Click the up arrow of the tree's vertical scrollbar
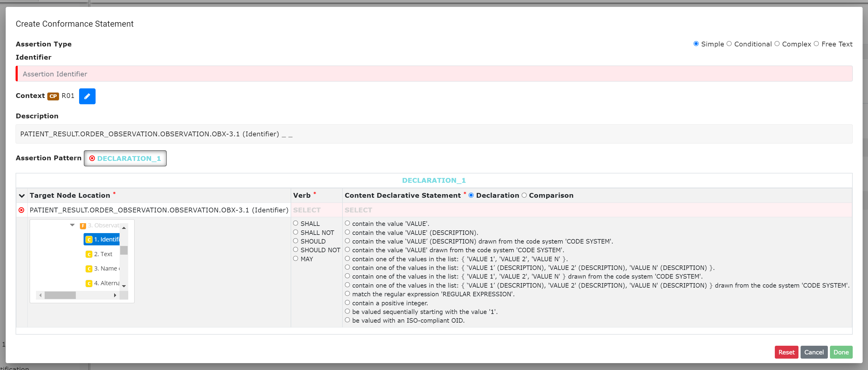Viewport: 868px width, 370px height. [124, 228]
